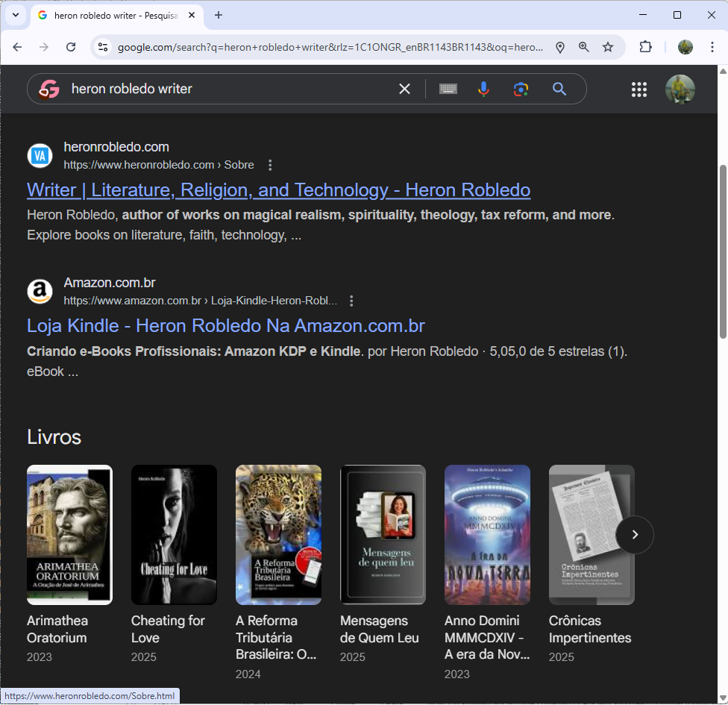Open Writer | Literature, Religion, and Technology link
728x705 pixels.
tap(278, 190)
